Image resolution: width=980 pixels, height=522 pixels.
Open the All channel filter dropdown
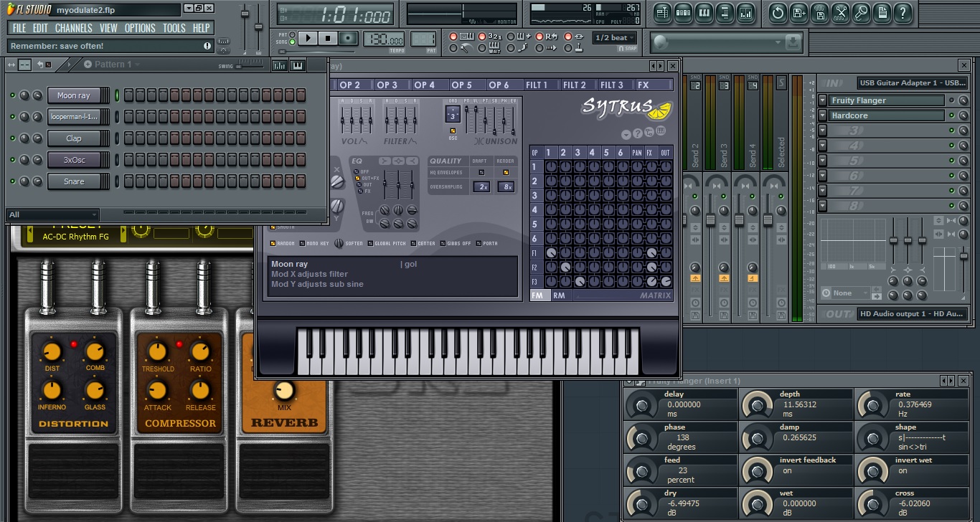(53, 214)
